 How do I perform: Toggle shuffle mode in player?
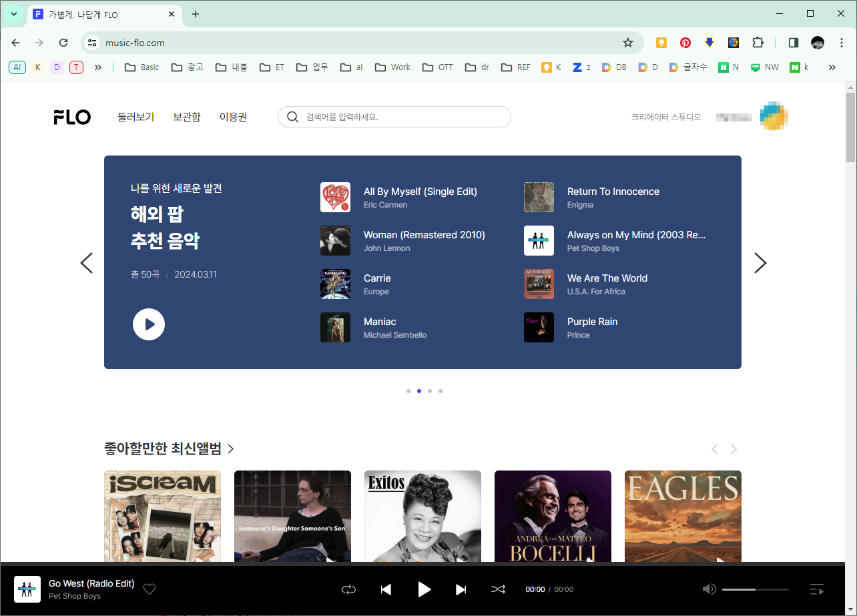[x=499, y=589]
